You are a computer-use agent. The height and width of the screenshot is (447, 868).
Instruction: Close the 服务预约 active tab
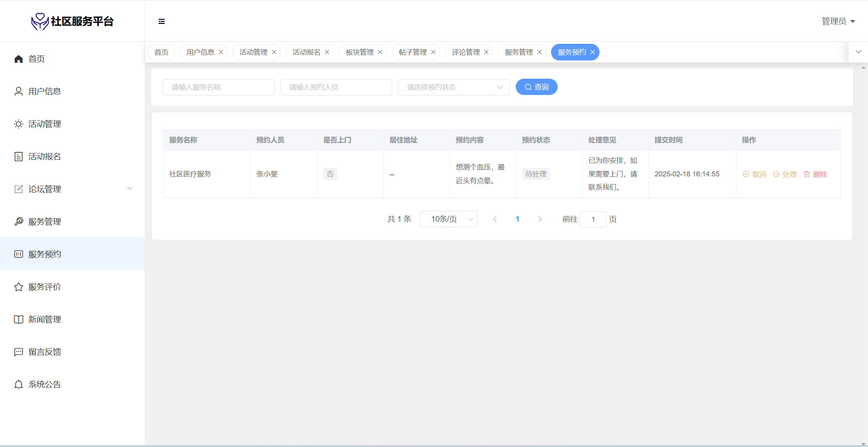tap(592, 52)
